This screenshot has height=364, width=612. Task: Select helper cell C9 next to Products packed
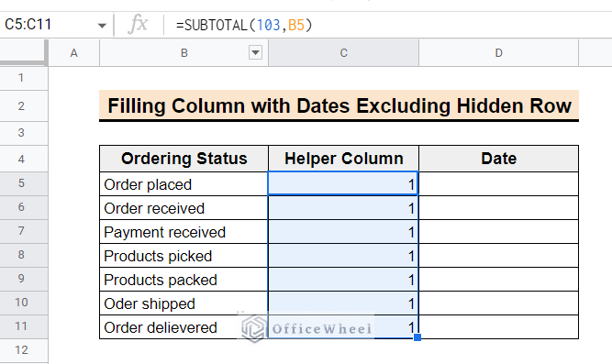pyautogui.click(x=343, y=279)
